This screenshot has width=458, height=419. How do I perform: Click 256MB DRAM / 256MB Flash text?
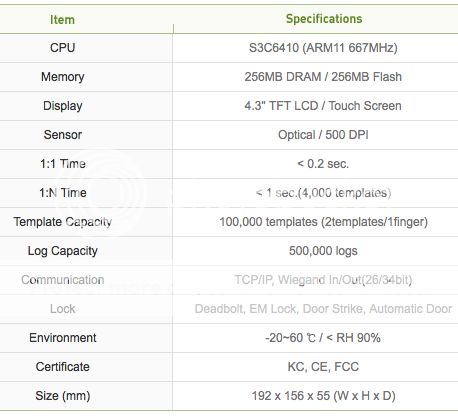coord(323,77)
